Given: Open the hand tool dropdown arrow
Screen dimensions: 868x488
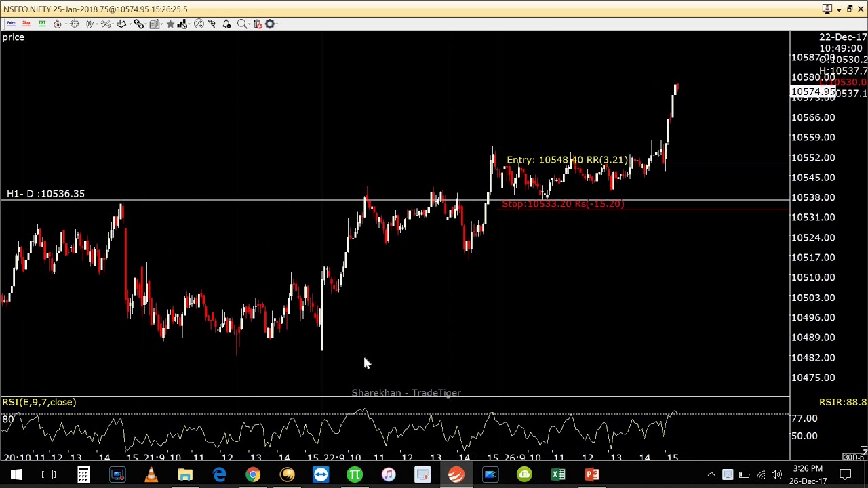Looking at the screenshot, I should (x=130, y=24).
